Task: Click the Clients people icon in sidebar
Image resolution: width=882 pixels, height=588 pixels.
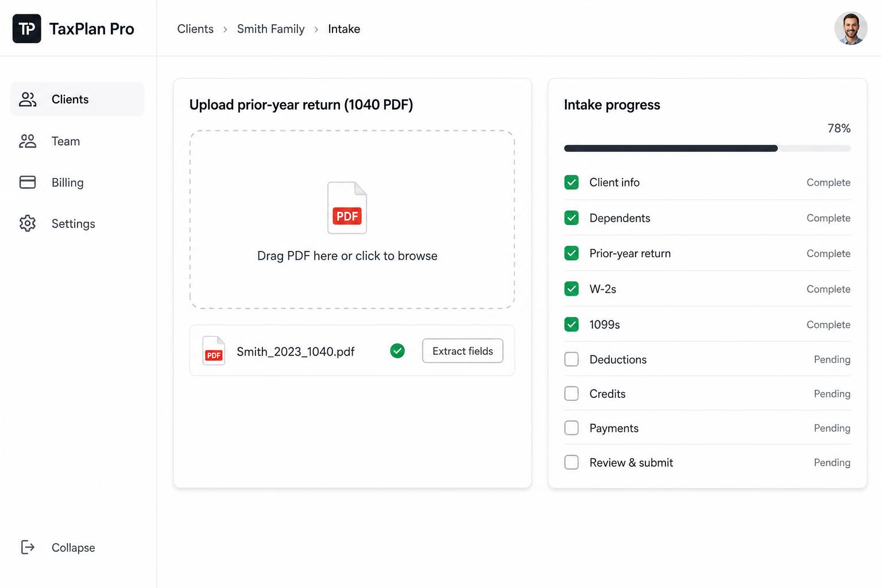Action: point(28,99)
